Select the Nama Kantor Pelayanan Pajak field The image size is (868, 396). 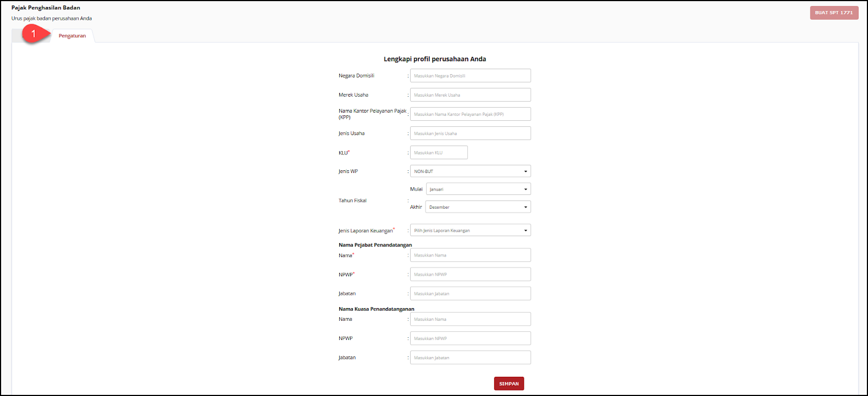[470, 114]
